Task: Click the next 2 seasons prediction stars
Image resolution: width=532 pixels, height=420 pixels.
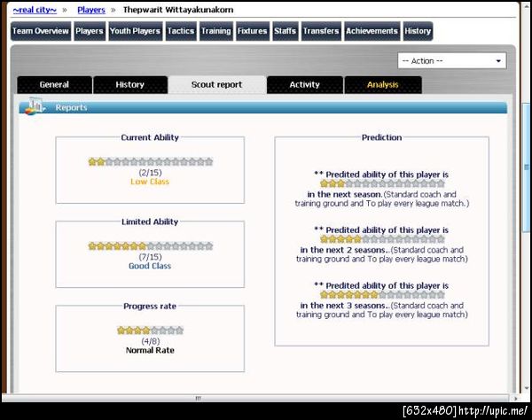Action: coord(382,239)
